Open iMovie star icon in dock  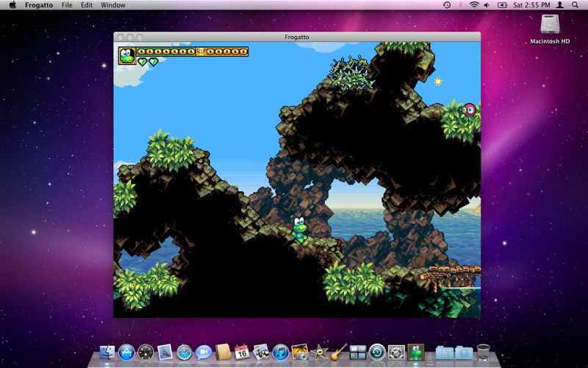coord(319,353)
